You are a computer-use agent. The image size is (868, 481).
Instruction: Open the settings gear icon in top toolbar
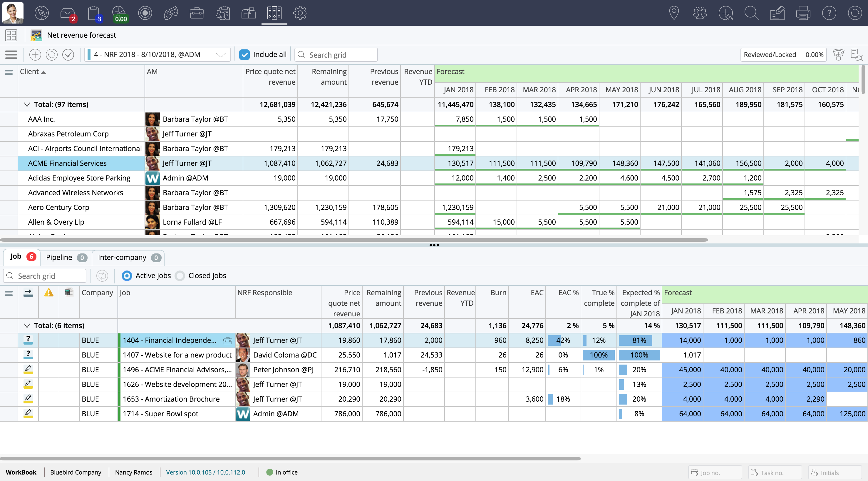pos(300,13)
